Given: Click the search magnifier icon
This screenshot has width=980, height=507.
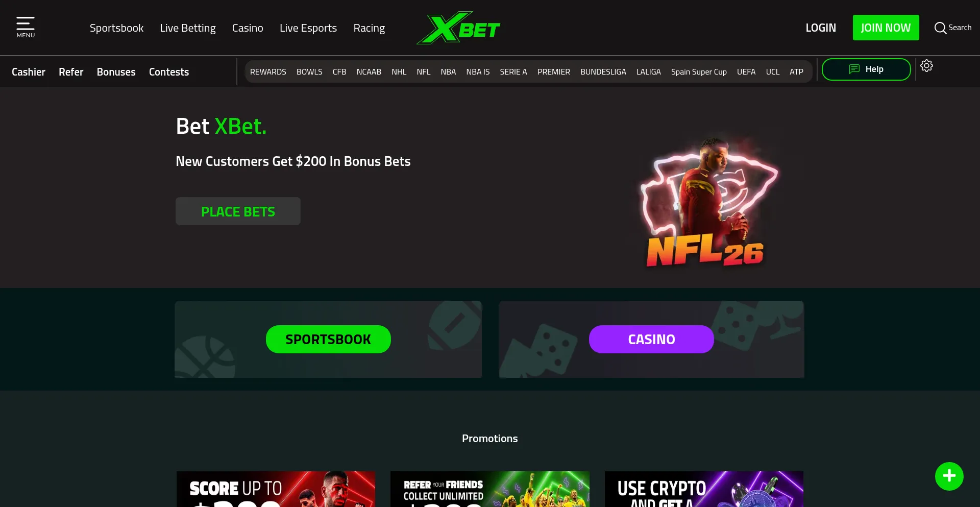Looking at the screenshot, I should pos(940,28).
